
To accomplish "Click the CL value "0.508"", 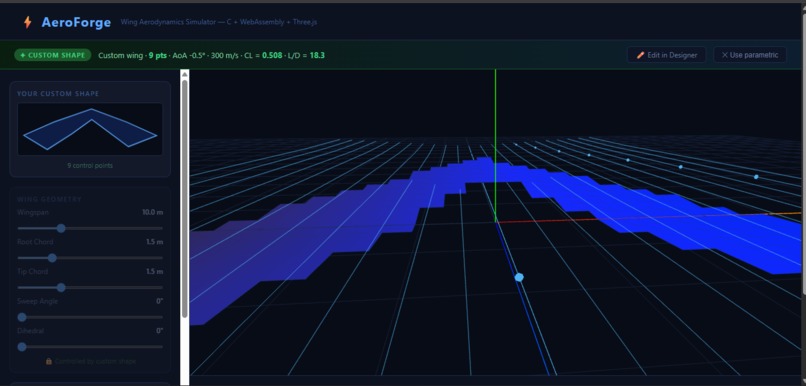I will 272,55.
